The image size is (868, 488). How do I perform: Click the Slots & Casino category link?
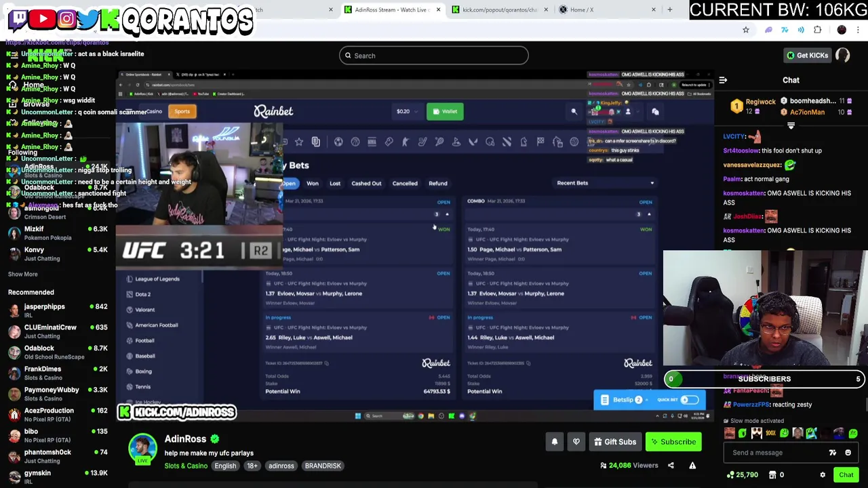point(186,466)
